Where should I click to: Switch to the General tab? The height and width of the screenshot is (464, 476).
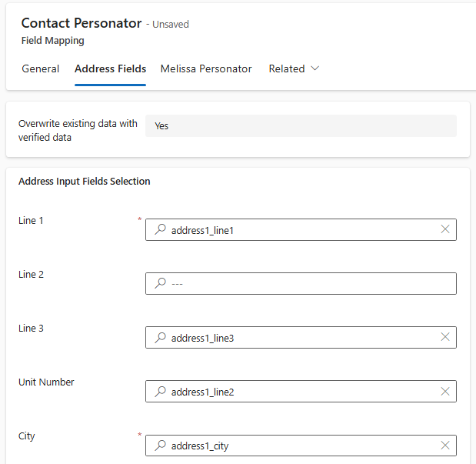[x=41, y=68]
